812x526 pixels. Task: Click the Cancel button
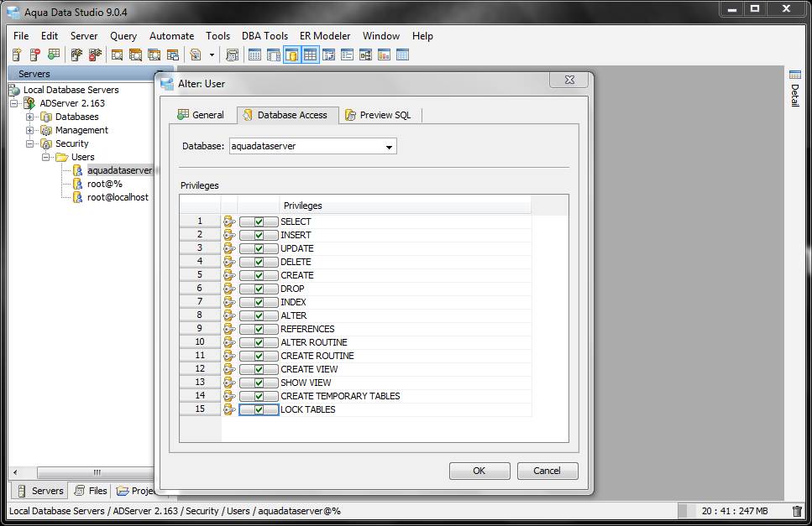pos(547,471)
